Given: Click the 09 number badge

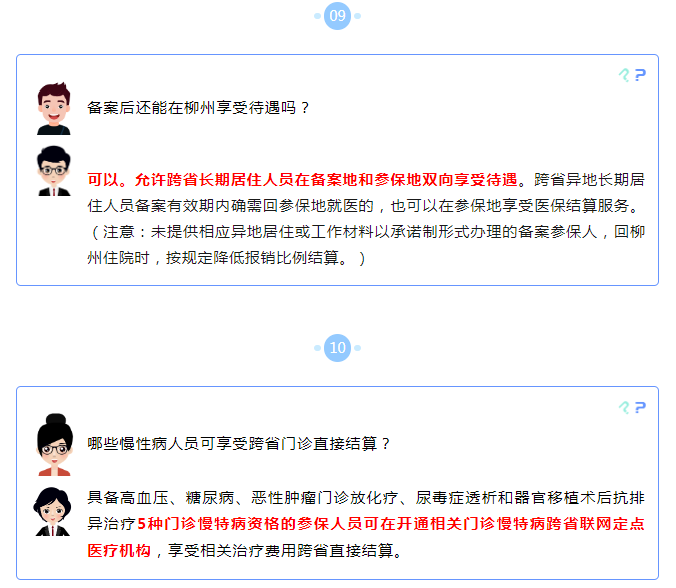Looking at the screenshot, I should (x=337, y=16).
